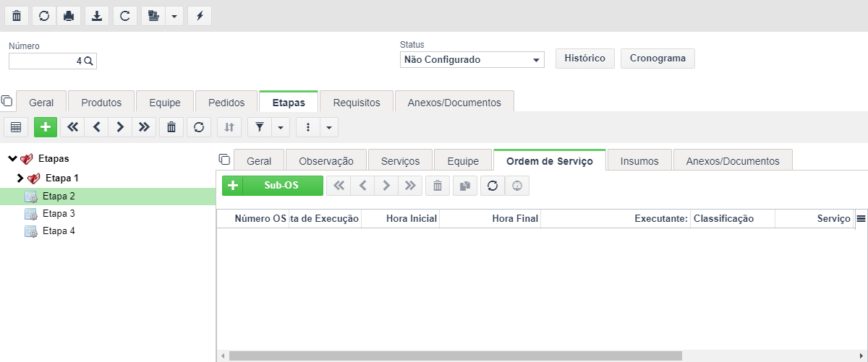
Task: Open the grid column menu icon after Serviço
Action: click(x=861, y=218)
